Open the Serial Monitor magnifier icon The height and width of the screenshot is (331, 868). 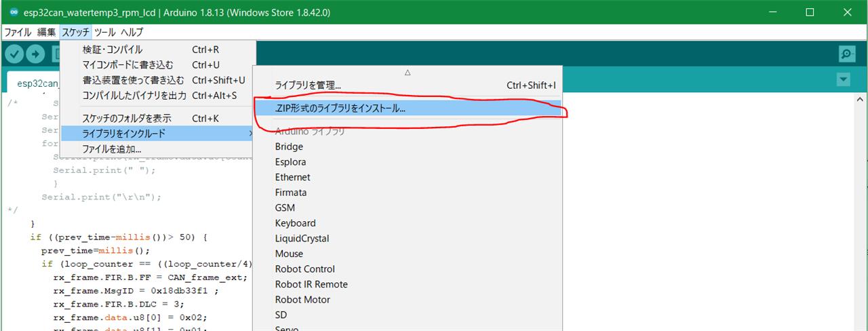pyautogui.click(x=846, y=54)
